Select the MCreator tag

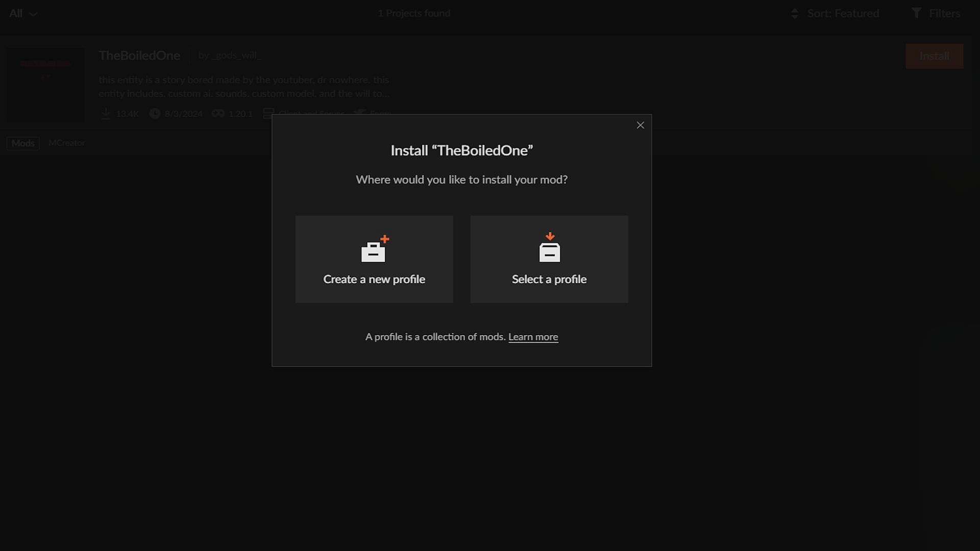click(66, 143)
